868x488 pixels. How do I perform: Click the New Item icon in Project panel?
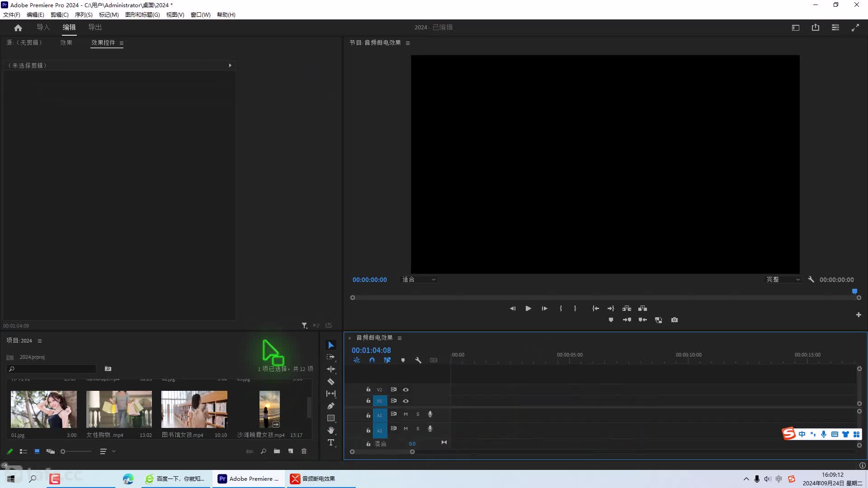(x=291, y=451)
